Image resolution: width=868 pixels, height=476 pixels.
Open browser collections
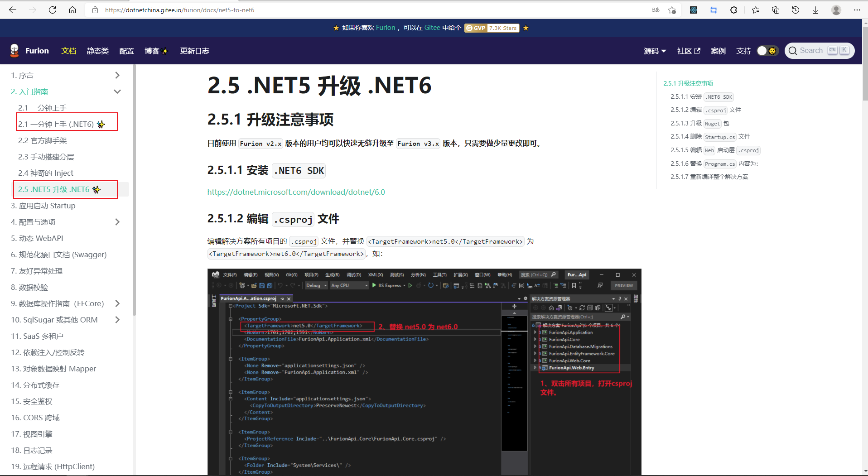tap(776, 10)
